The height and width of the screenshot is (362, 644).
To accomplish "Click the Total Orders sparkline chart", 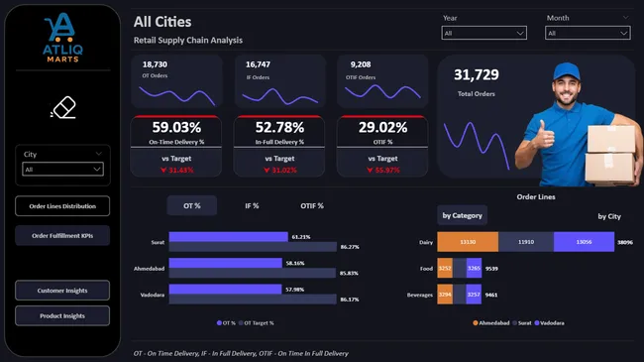I will point(477,145).
